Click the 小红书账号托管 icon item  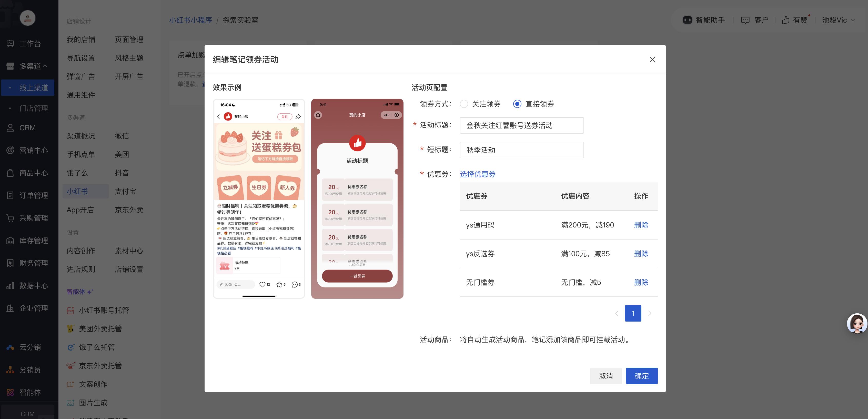70,311
